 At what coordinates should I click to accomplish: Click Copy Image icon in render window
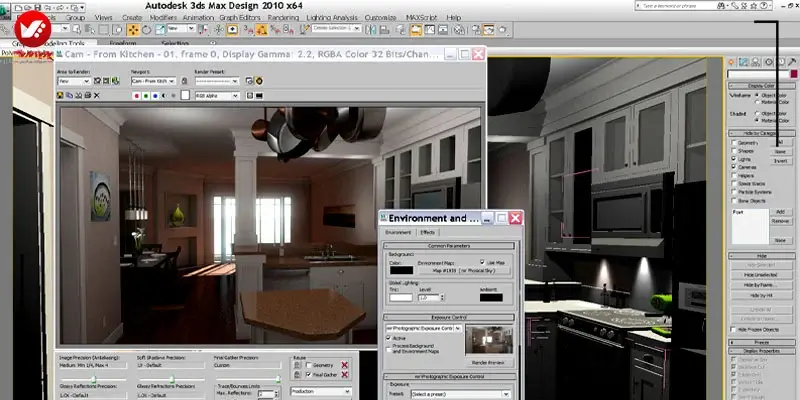pos(69,95)
